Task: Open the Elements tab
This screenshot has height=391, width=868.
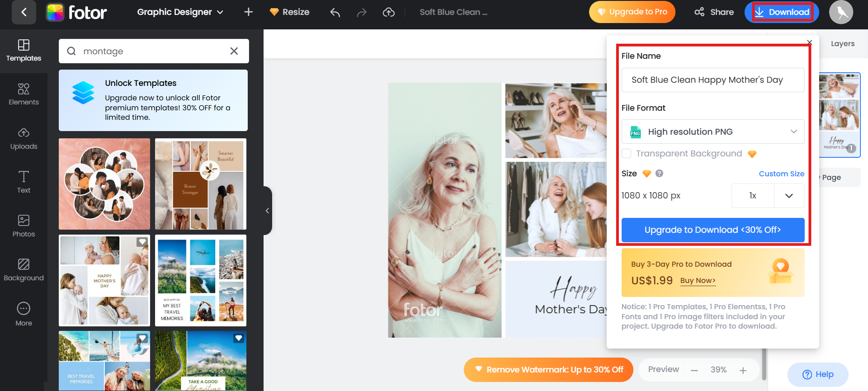Action: coord(24,94)
